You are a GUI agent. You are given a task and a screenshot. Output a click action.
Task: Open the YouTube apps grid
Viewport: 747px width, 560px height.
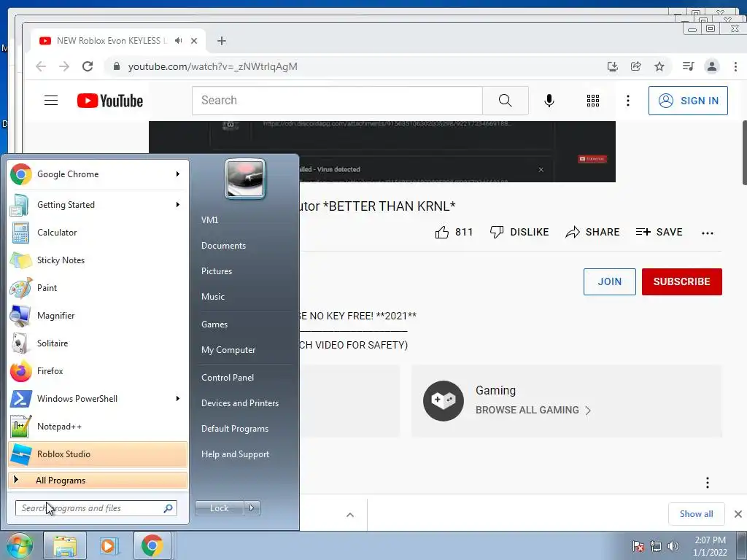coord(593,101)
